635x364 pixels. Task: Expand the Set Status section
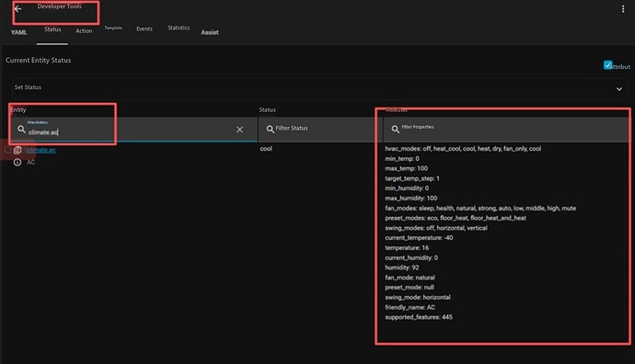tap(319, 88)
